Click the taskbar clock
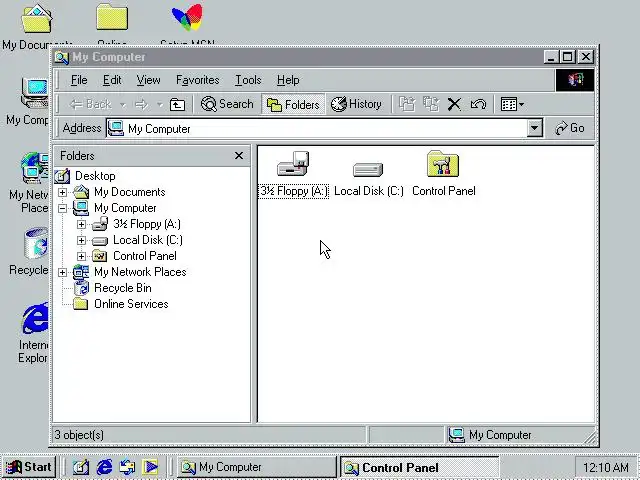The image size is (640, 480). point(605,467)
